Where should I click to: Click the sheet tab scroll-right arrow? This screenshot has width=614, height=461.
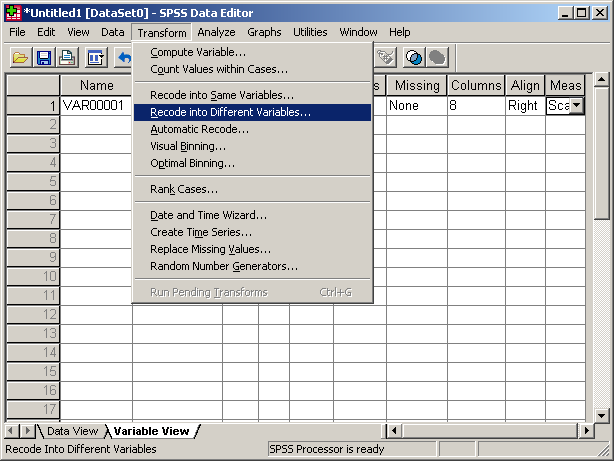27,431
